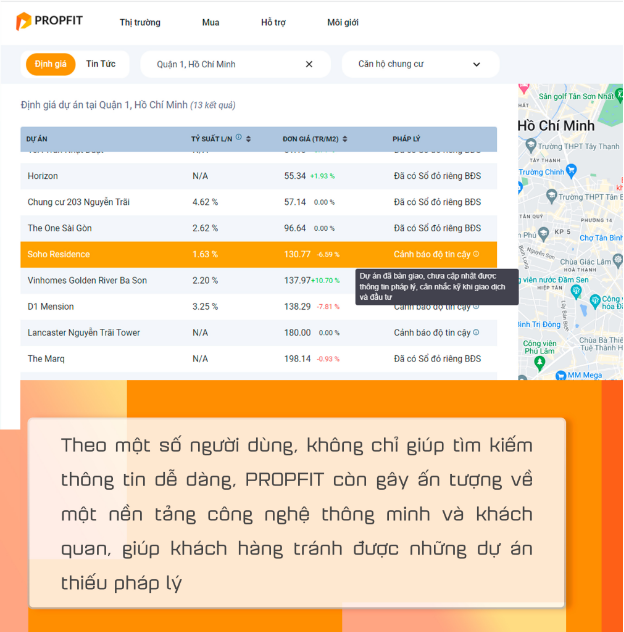Click Soho Residence price 130.77
This screenshot has width=624, height=632.
(x=297, y=254)
